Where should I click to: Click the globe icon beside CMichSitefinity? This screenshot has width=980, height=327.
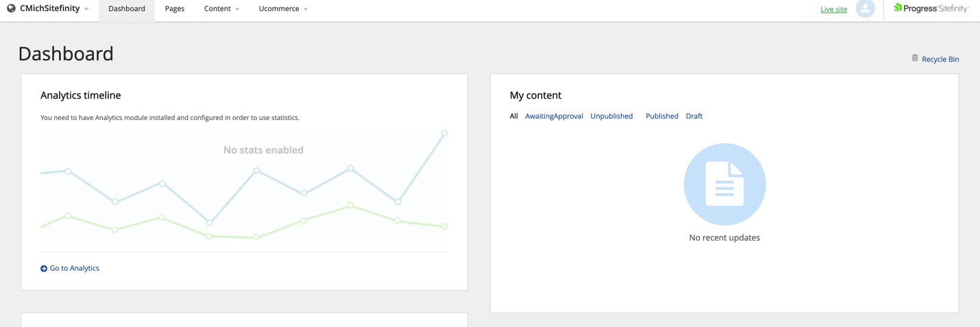tap(11, 9)
